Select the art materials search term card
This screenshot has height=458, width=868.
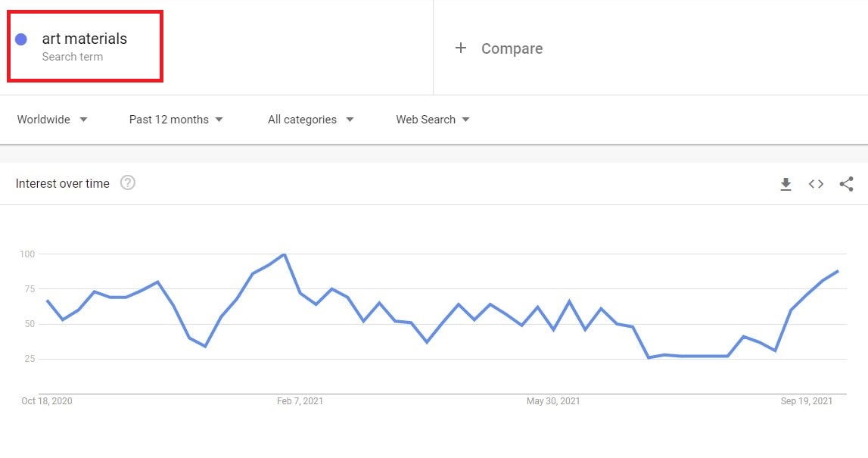[84, 45]
